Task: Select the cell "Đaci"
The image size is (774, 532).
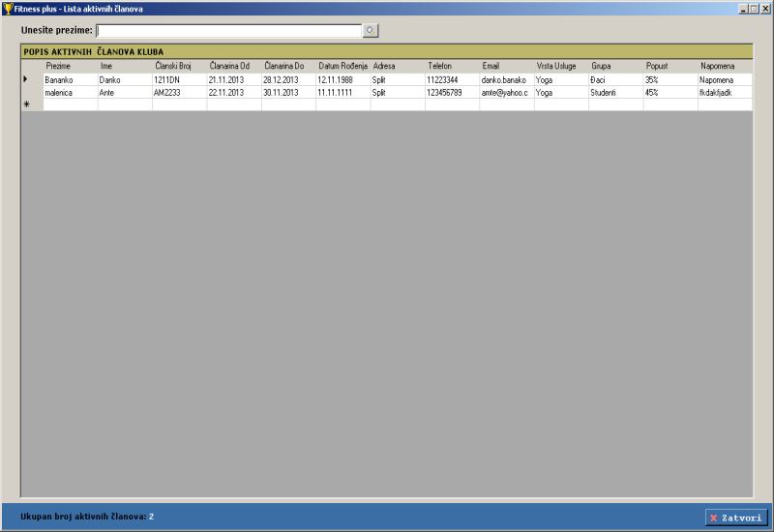Action: (x=616, y=80)
